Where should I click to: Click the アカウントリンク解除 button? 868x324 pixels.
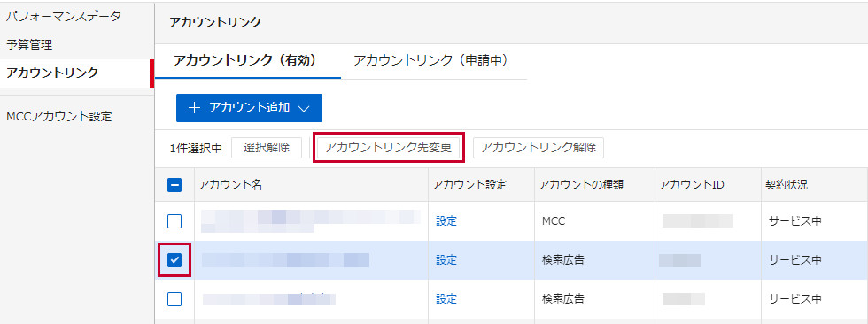pyautogui.click(x=539, y=148)
